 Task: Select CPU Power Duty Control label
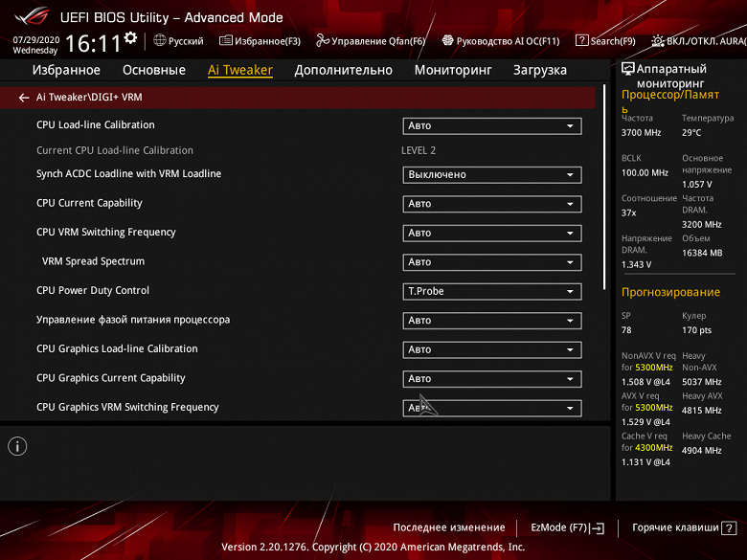[93, 290]
